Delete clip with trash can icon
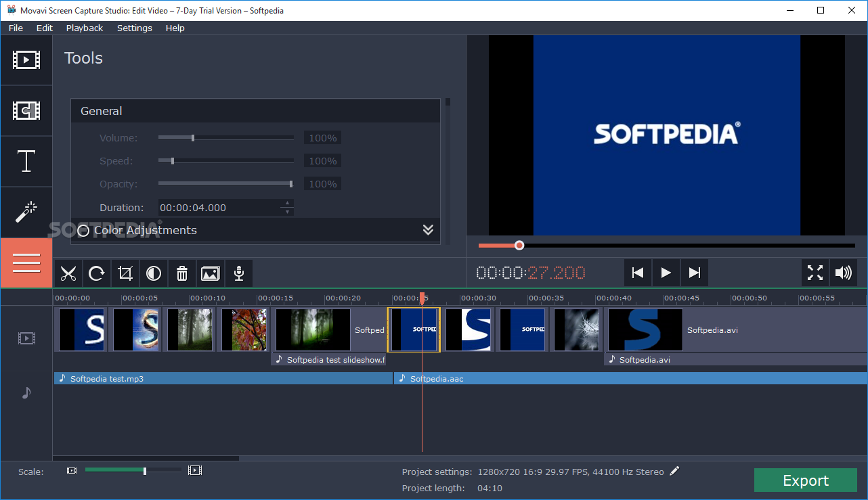Image resolution: width=868 pixels, height=500 pixels. [182, 273]
